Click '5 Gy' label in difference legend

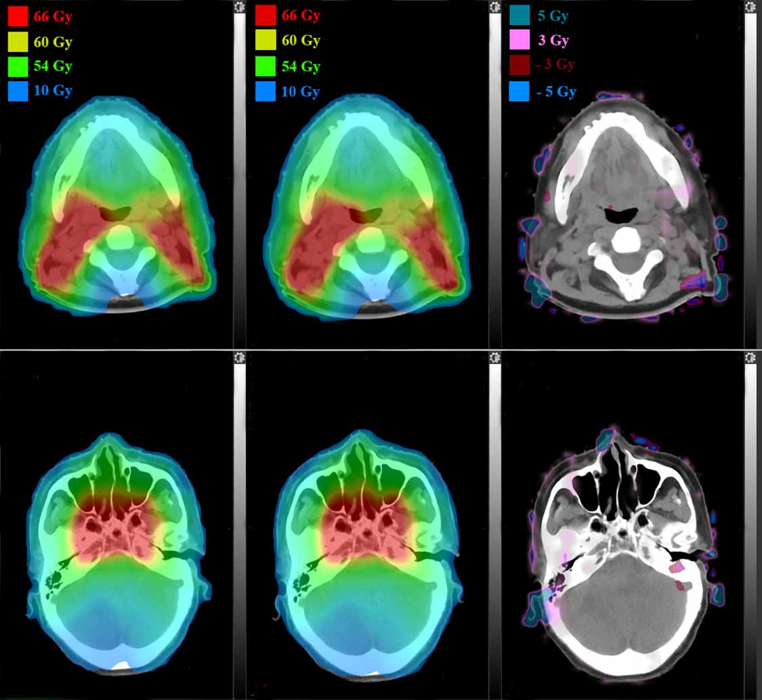click(x=553, y=16)
